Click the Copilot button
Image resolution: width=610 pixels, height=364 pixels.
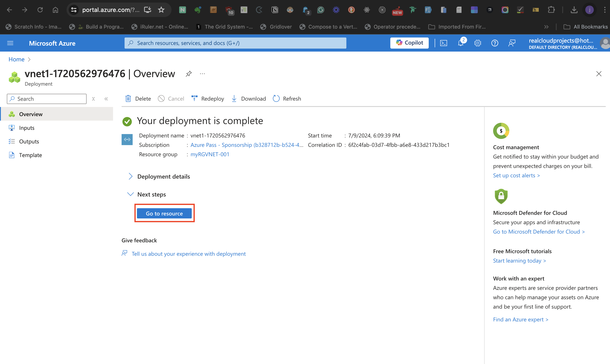[x=409, y=43]
